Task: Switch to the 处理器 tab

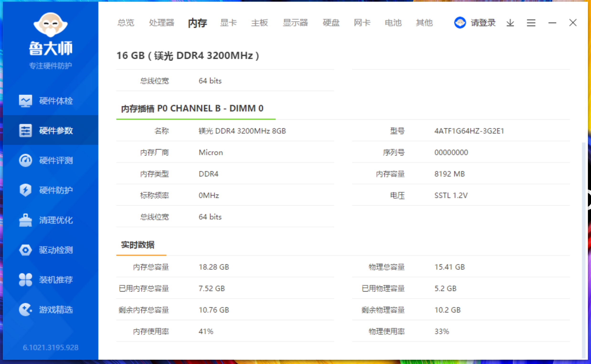Action: click(x=161, y=23)
